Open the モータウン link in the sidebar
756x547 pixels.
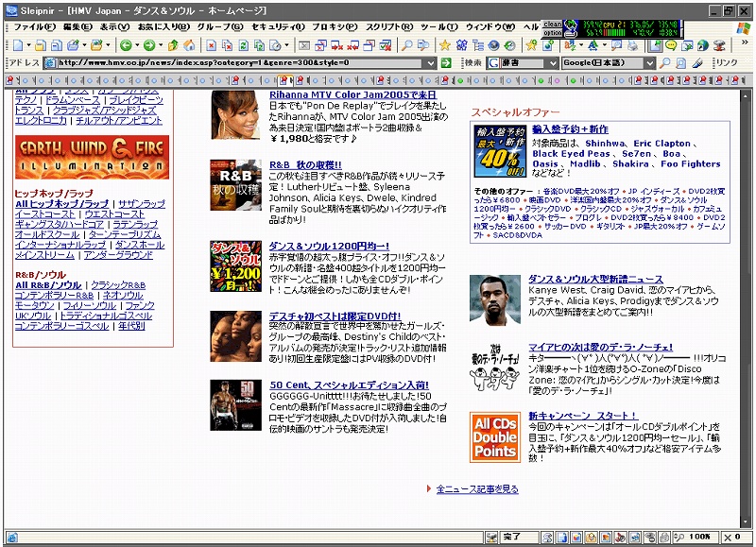coord(34,305)
